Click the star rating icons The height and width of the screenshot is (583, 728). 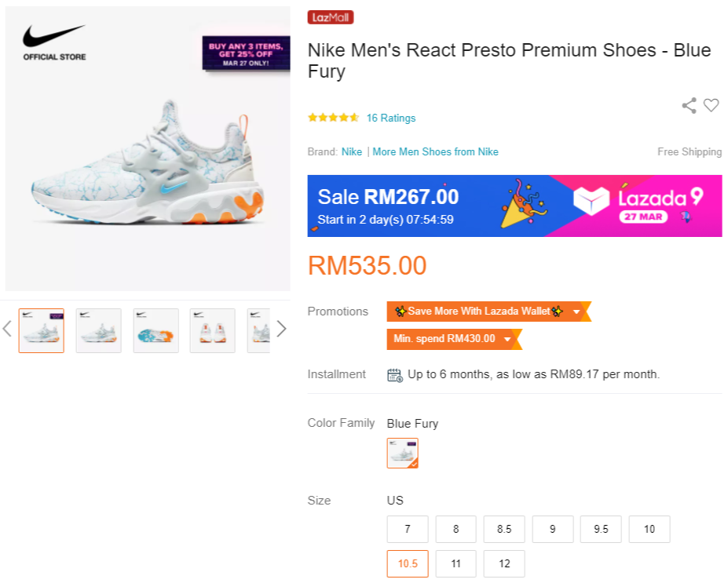click(x=334, y=118)
